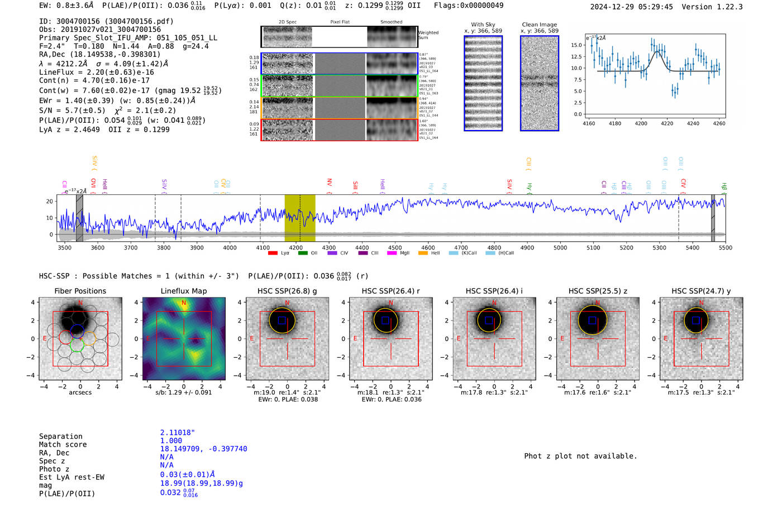
Task: Click the Clean Image 2D cutout
Action: tap(540, 83)
